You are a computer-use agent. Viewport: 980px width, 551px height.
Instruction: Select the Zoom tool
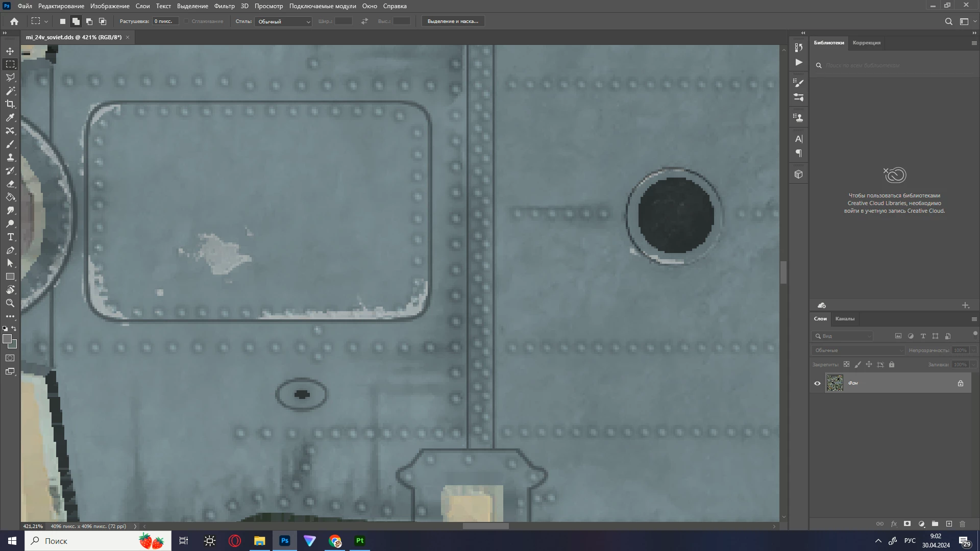coord(10,303)
